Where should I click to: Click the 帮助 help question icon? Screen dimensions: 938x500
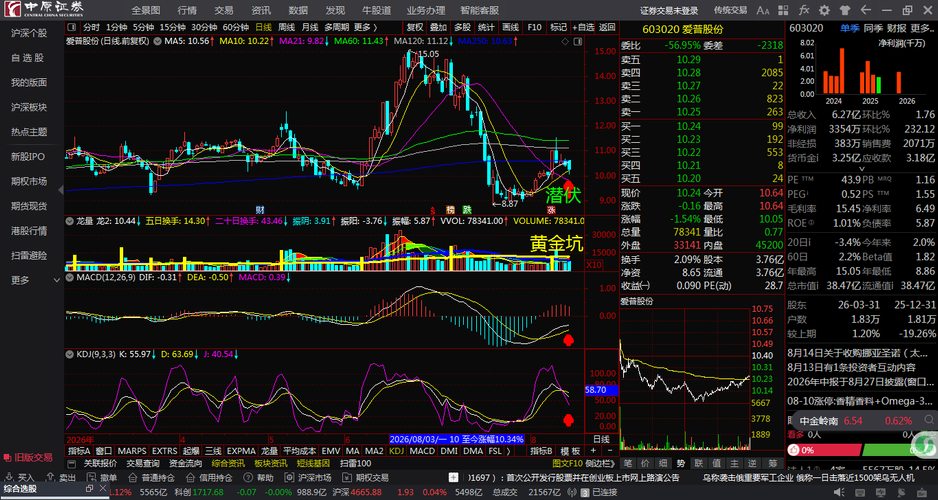[x=246, y=478]
